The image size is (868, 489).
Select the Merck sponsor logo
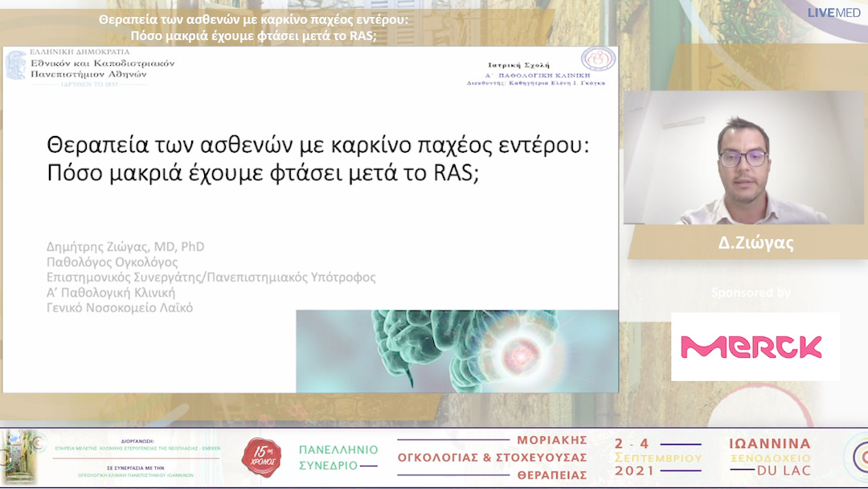(x=754, y=346)
